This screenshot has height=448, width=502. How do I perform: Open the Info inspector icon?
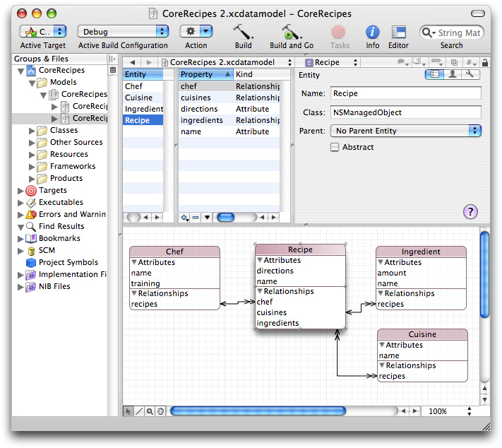[x=372, y=33]
